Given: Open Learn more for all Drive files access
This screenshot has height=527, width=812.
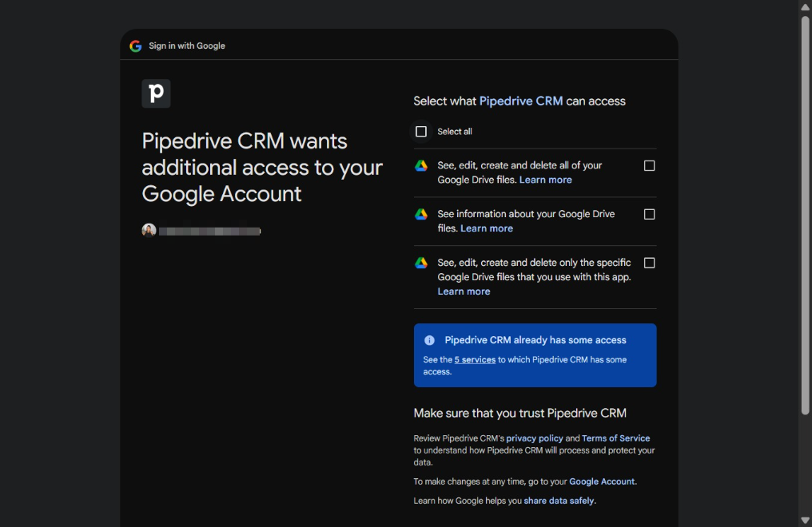Looking at the screenshot, I should click(545, 180).
